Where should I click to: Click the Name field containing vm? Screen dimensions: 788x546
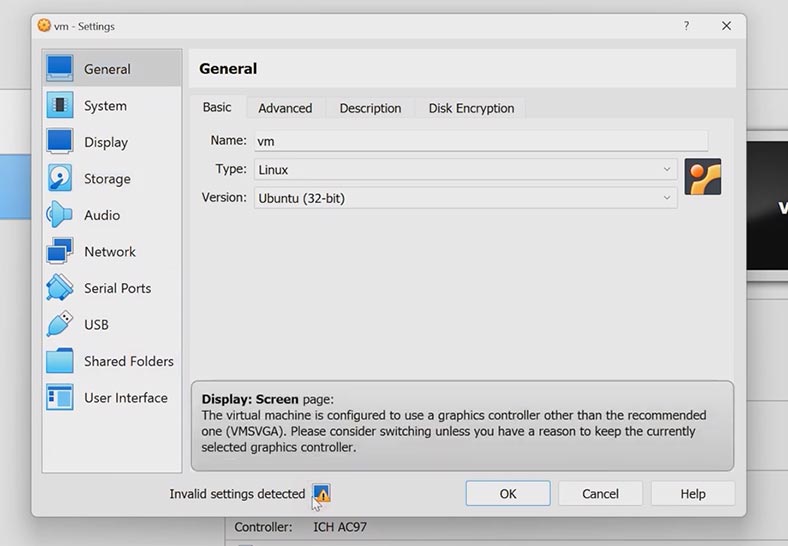tap(481, 141)
